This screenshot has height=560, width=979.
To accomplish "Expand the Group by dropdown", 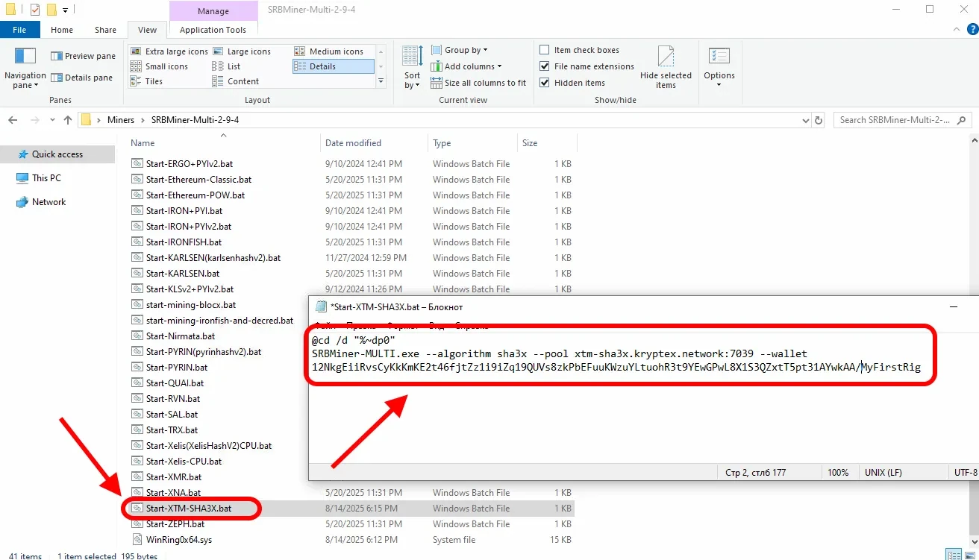I will (466, 50).
